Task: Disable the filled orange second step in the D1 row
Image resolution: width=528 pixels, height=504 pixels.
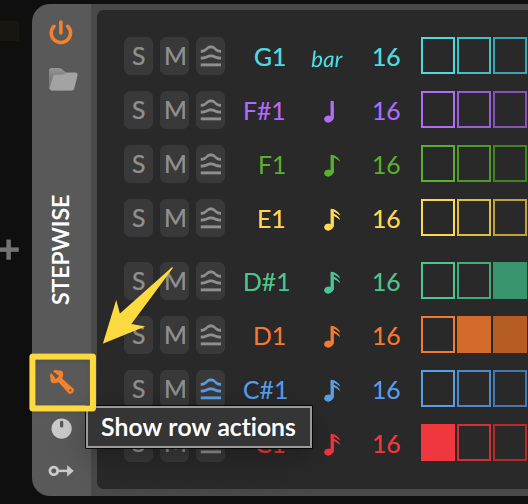Action: [474, 334]
